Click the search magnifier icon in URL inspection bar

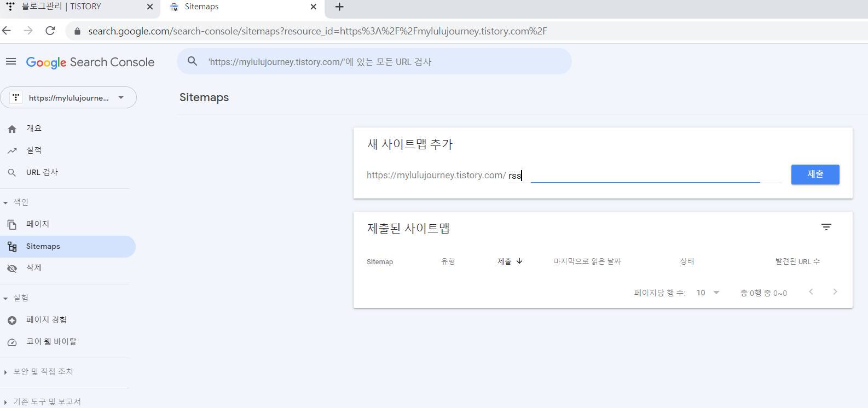click(192, 61)
